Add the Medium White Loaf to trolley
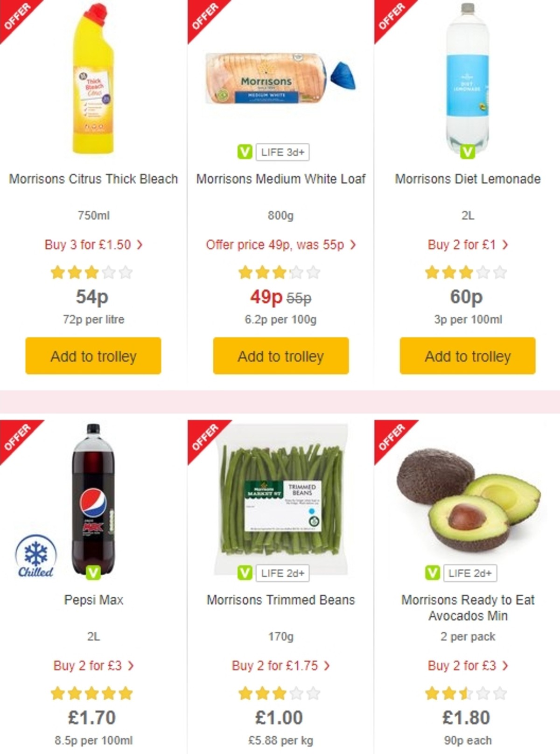 [280, 356]
